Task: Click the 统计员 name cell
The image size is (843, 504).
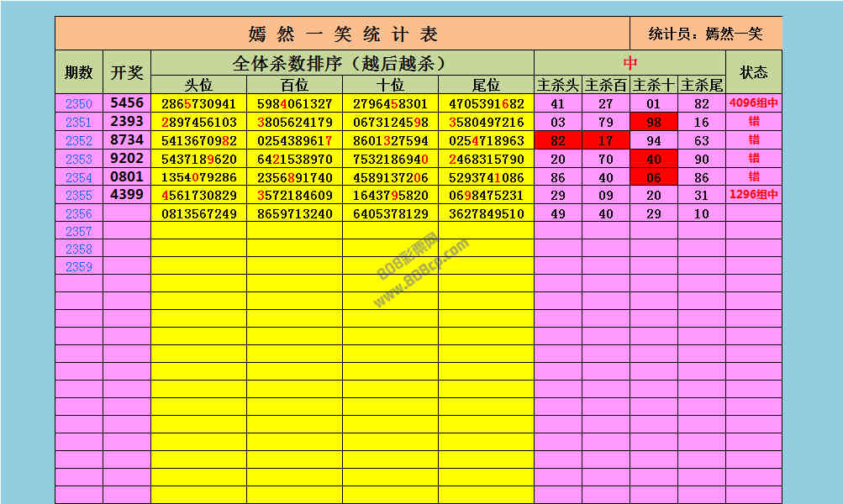Action: [x=706, y=34]
